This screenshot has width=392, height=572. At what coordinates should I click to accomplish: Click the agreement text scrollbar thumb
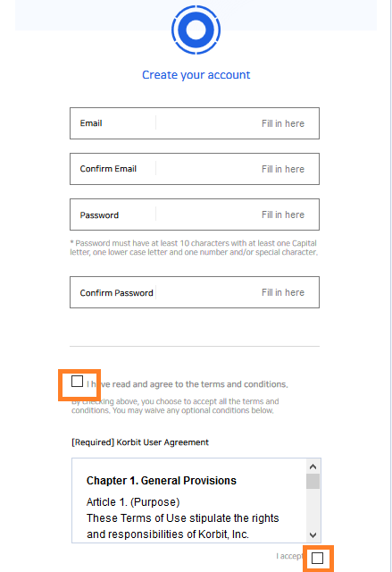click(313, 481)
